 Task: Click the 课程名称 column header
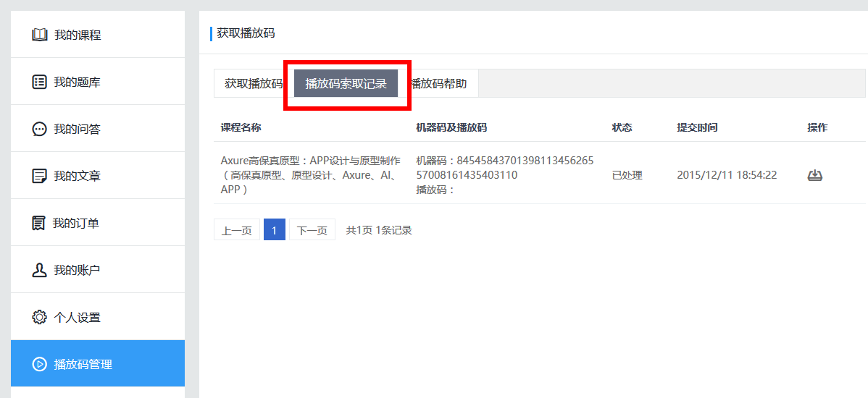click(x=241, y=127)
